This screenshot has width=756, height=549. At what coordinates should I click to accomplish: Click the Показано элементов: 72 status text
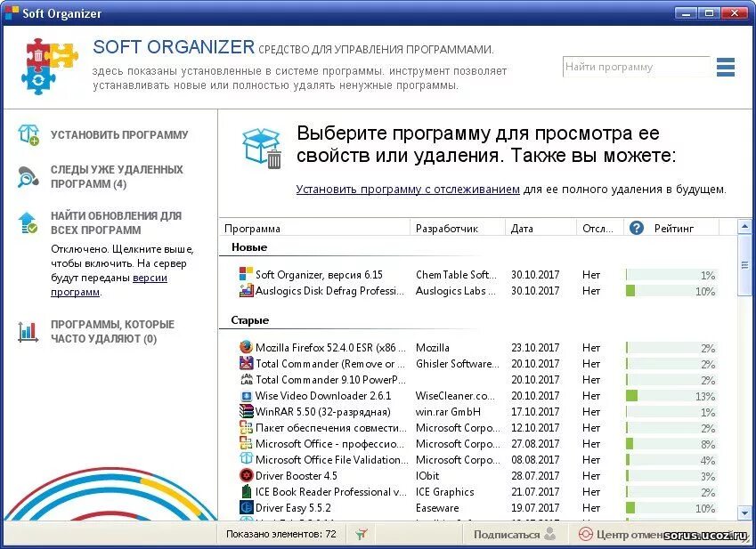pos(280,534)
